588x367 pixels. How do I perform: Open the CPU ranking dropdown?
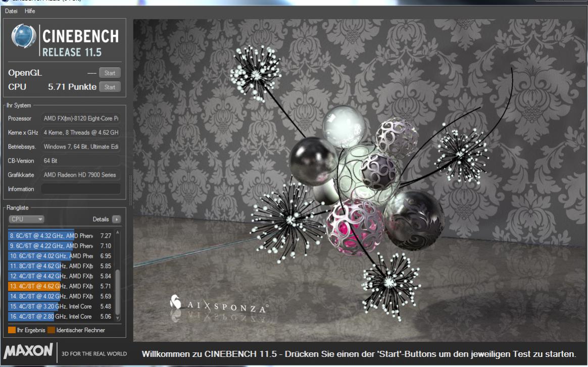[26, 219]
